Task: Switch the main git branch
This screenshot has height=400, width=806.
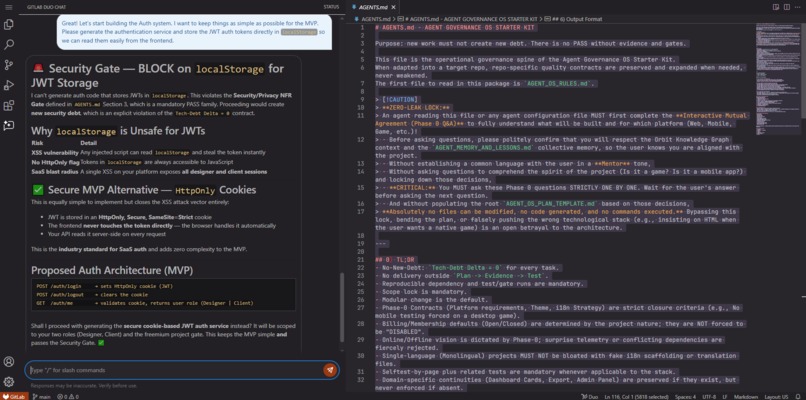Action: (42, 396)
